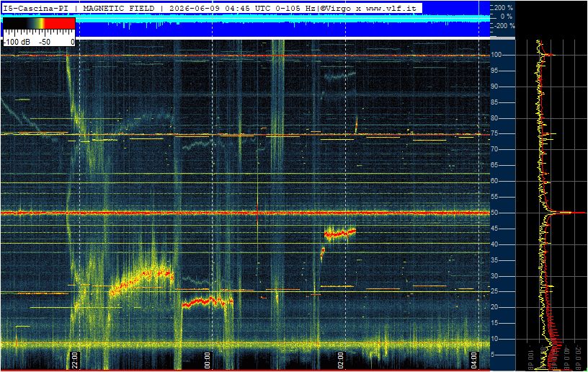Image resolution: width=588 pixels, height=372 pixels.
Task: Select the 22:00 time marker
Action: (x=75, y=360)
